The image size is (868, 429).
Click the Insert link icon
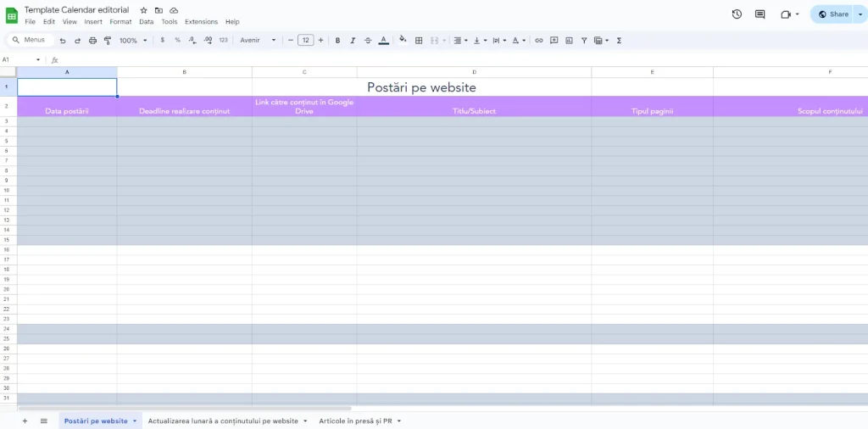pos(539,40)
